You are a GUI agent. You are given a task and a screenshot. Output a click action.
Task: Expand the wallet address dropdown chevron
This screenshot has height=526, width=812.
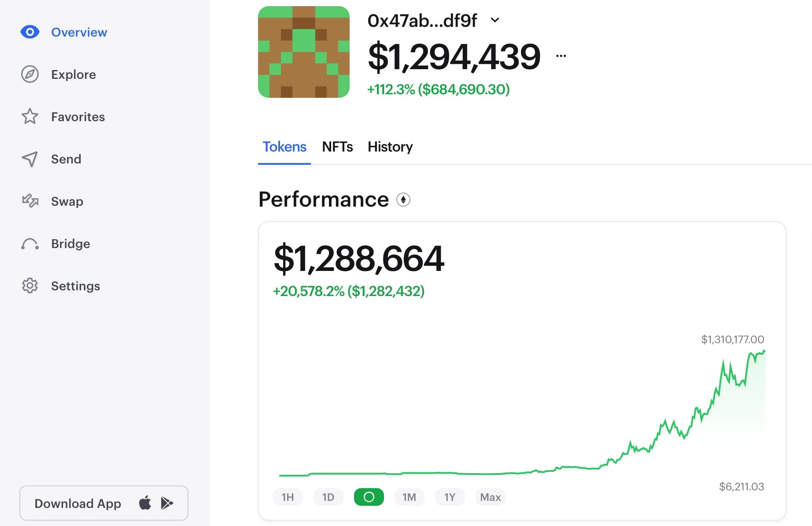tap(495, 20)
